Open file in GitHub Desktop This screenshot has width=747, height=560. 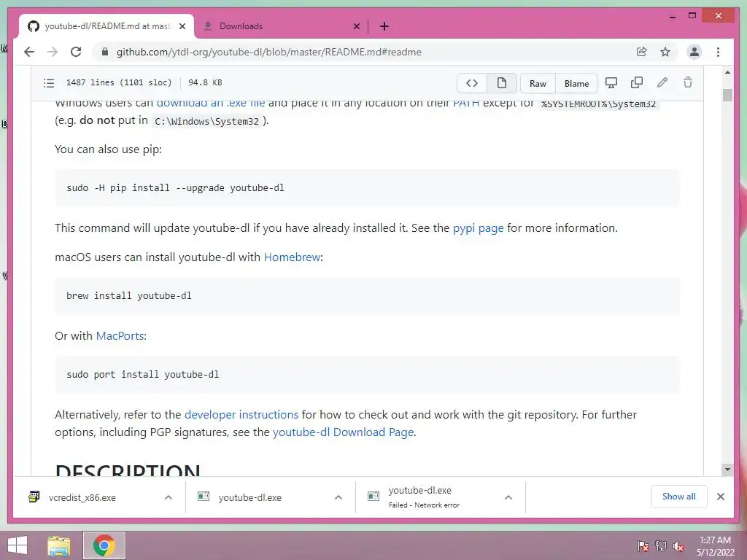611,83
